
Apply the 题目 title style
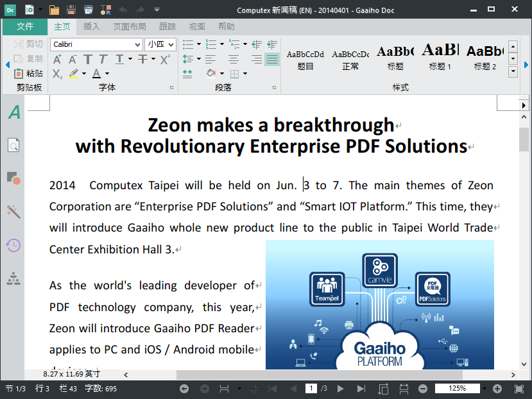tap(305, 60)
